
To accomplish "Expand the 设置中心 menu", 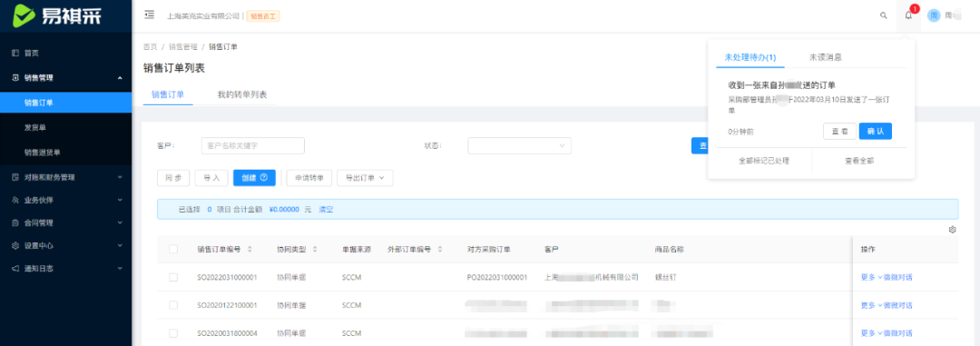I will [120, 245].
